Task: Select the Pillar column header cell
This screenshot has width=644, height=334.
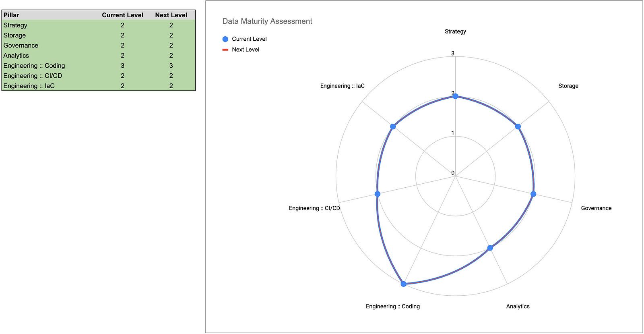Action: coord(11,15)
